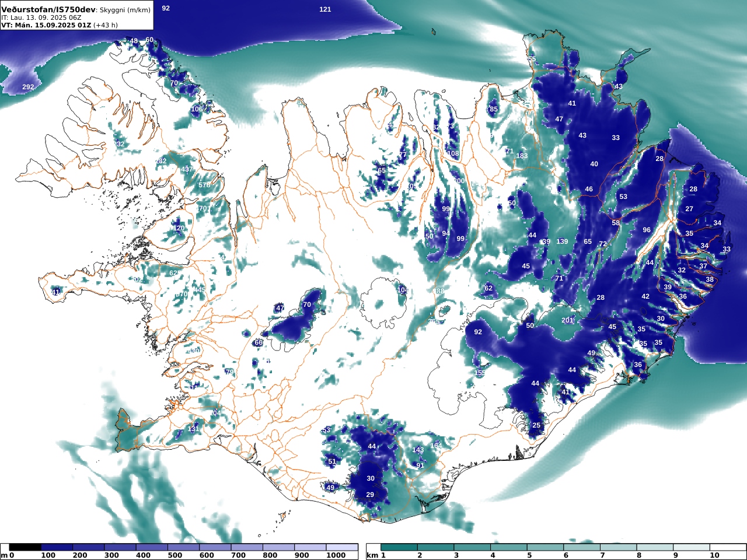Click the 500–600 m purple legend swatch
Image resolution: width=747 pixels, height=560 pixels.
pos(183,547)
